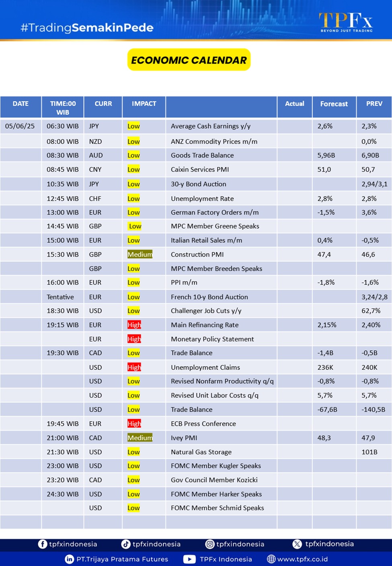Click the PT.Trijaya Pratama Futures text
This screenshot has width=392, height=566.
122,559
